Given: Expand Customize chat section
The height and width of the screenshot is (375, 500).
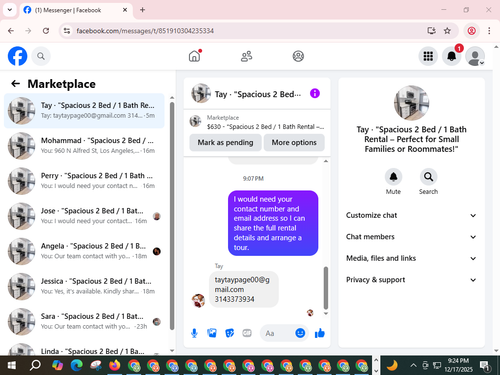Looking at the screenshot, I should [x=411, y=215].
